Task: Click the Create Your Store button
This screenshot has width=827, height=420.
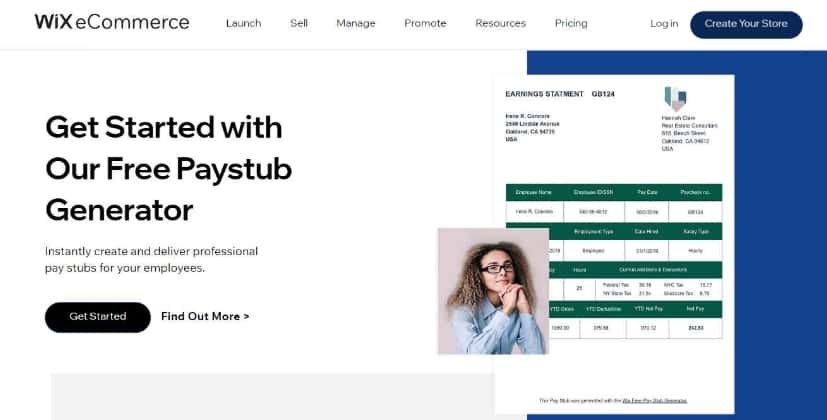Action: tap(746, 24)
